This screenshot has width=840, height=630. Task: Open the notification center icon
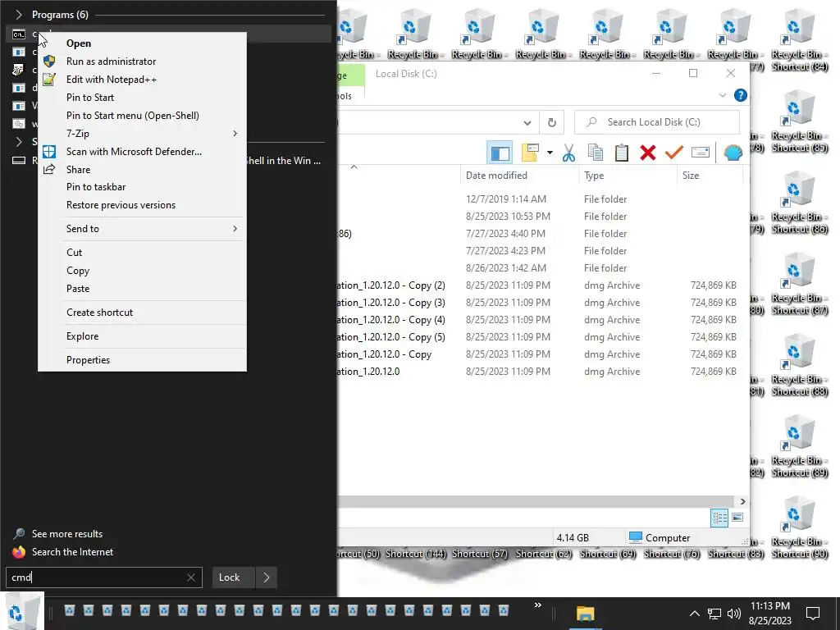813,614
